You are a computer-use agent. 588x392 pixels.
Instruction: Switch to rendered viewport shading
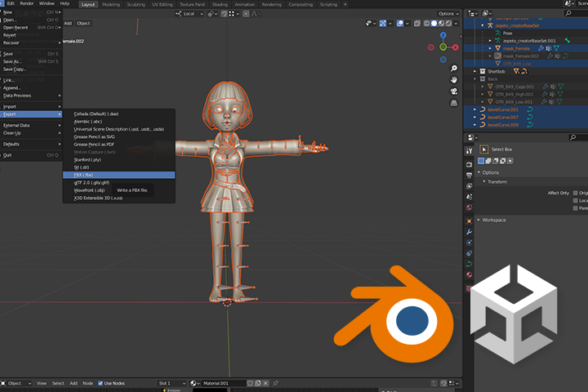point(448,23)
